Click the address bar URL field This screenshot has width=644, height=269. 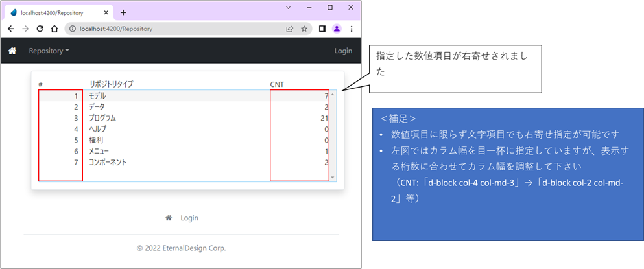coord(175,29)
